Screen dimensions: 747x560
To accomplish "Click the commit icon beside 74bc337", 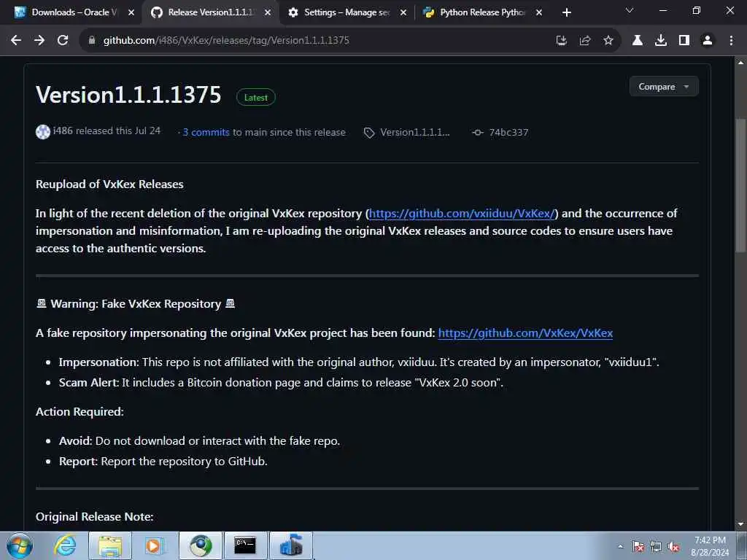I will tap(477, 133).
